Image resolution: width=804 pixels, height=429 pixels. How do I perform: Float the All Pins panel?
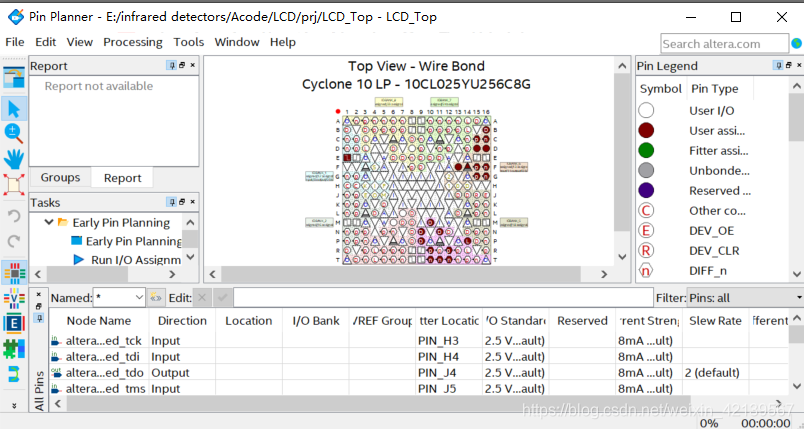click(x=38, y=307)
